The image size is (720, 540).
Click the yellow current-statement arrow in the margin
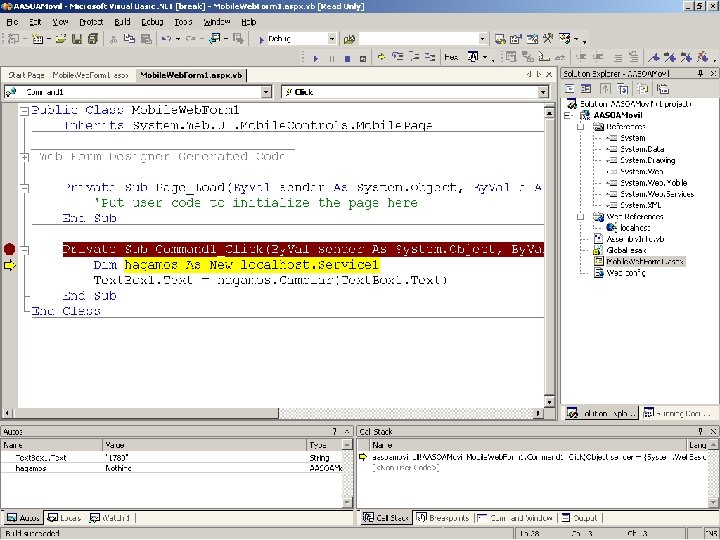[x=9, y=265]
